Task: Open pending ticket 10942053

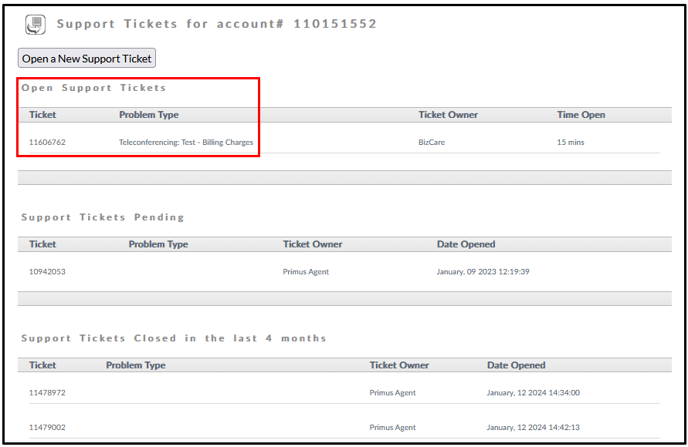Action: pos(47,272)
